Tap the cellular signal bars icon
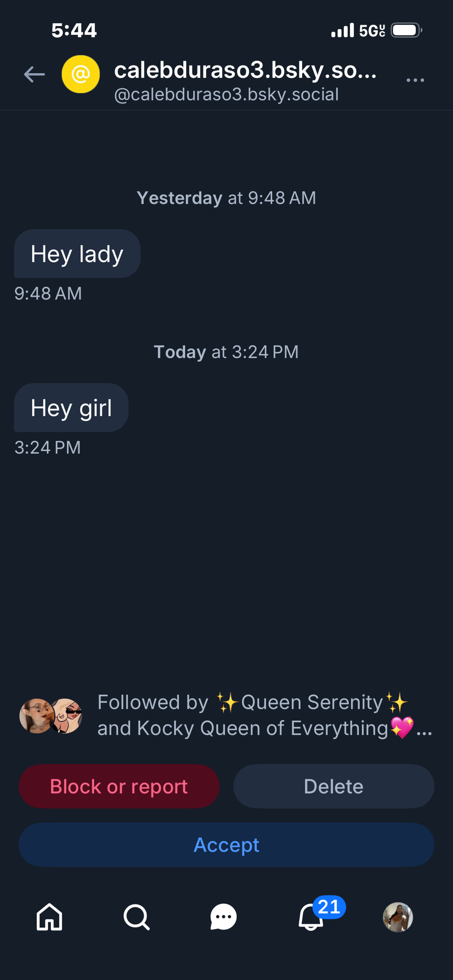The width and height of the screenshot is (453, 980). pos(342,30)
